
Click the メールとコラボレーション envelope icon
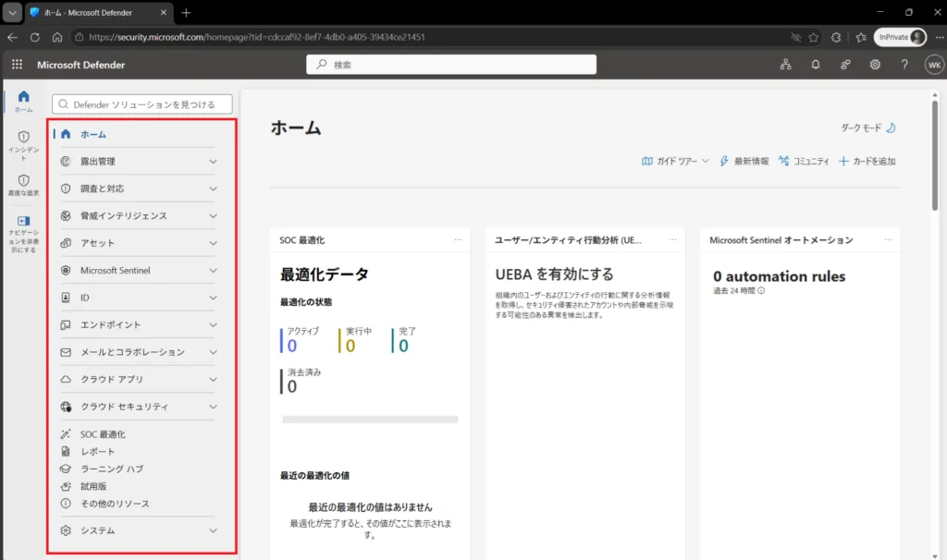pos(66,352)
